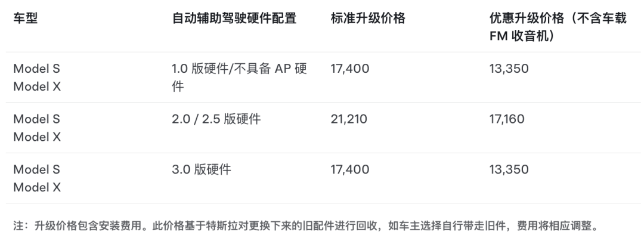Click Model S in the 2.0 / 2.5 hardware row

point(37,119)
